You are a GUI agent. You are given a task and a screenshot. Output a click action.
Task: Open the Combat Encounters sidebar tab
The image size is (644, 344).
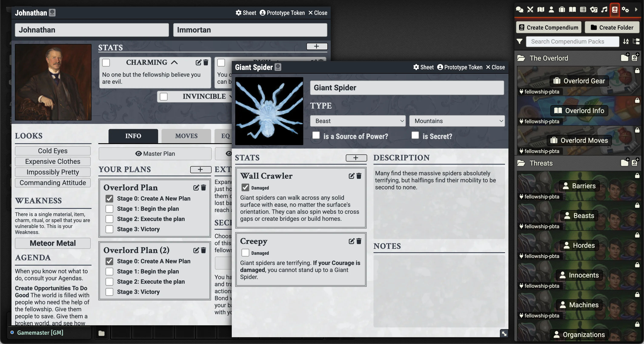click(x=530, y=10)
